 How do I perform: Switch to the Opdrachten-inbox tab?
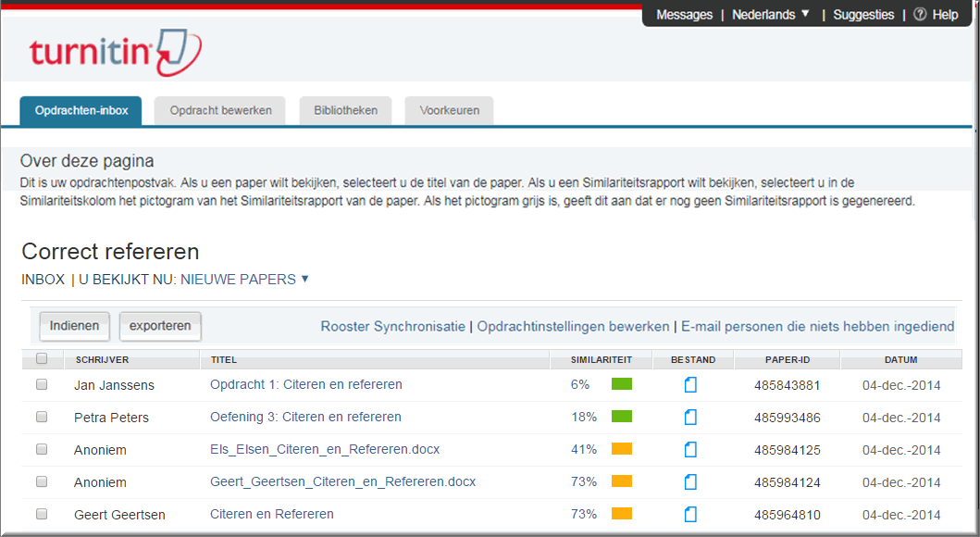click(x=81, y=111)
